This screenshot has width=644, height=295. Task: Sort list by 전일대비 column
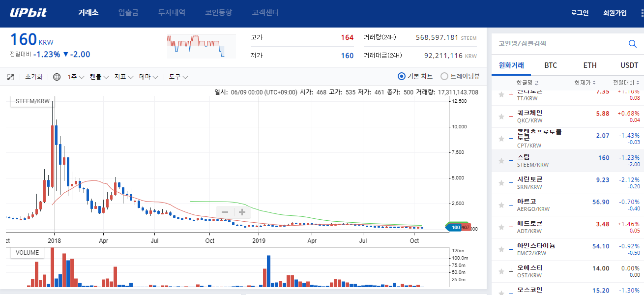(x=626, y=83)
